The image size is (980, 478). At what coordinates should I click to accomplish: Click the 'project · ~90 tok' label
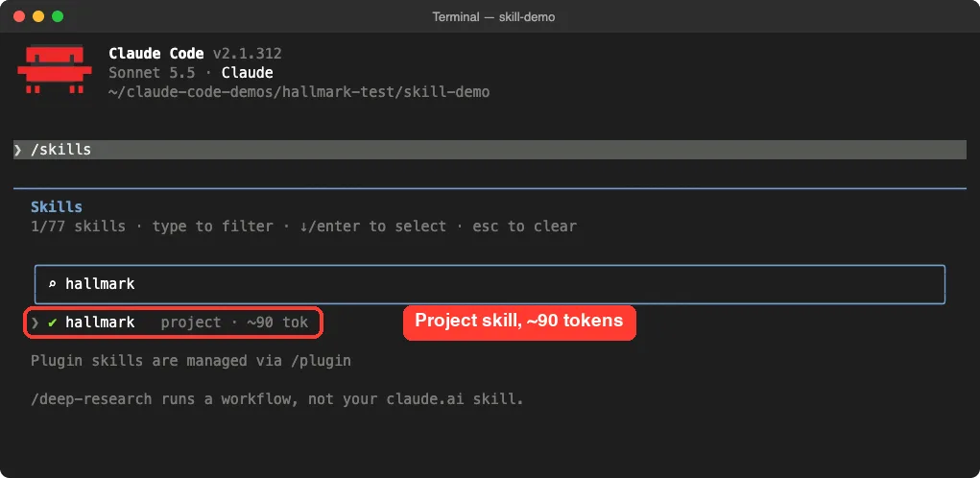pyautogui.click(x=234, y=323)
